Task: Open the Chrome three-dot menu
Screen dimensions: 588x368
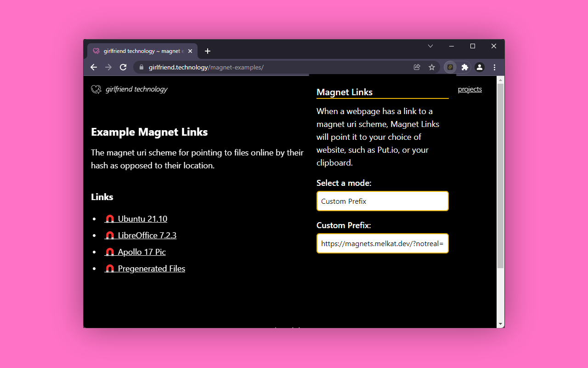Action: [494, 67]
